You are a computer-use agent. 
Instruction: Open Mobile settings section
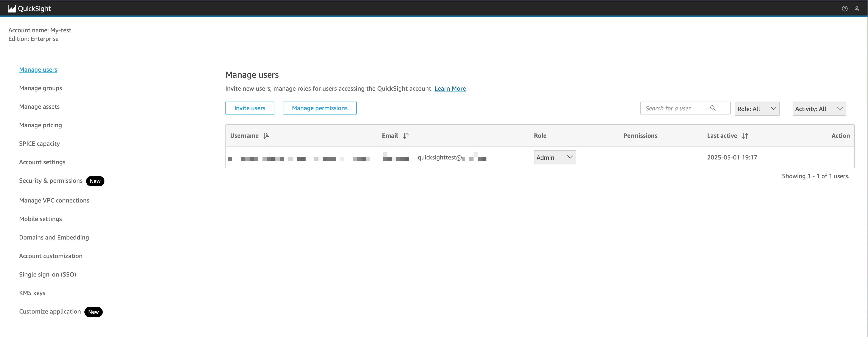point(40,219)
